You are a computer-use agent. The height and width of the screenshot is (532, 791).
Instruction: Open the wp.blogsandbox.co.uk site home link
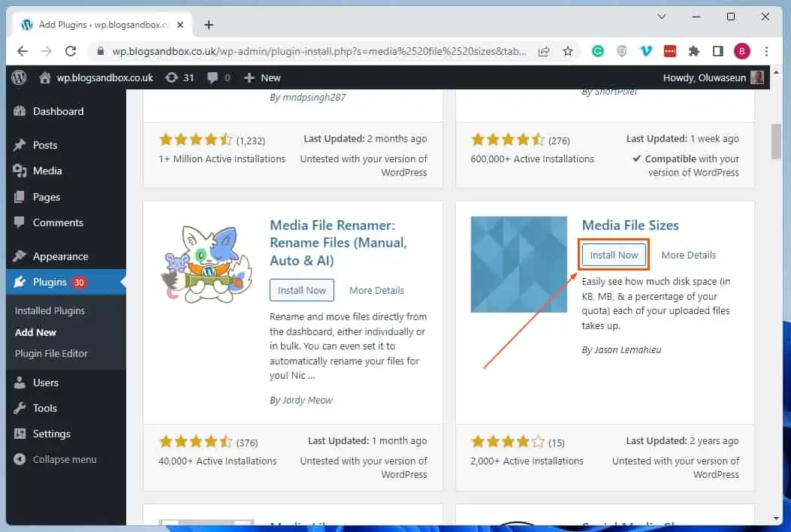[96, 77]
